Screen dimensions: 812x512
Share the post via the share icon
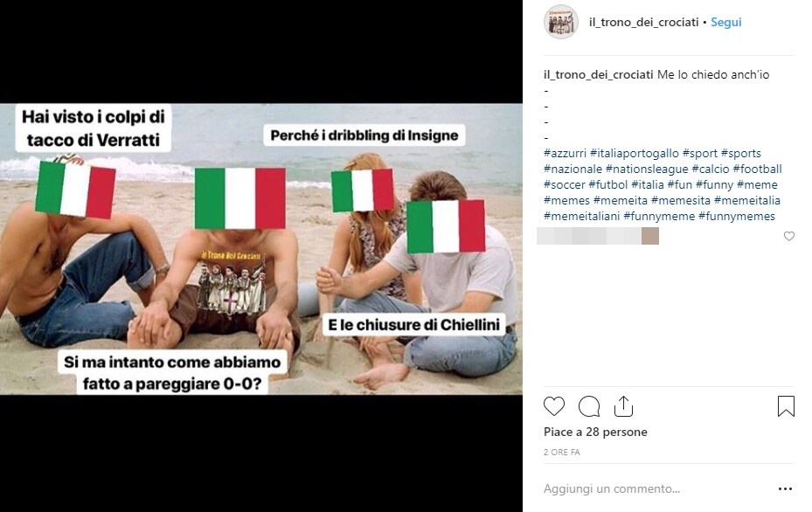click(623, 406)
